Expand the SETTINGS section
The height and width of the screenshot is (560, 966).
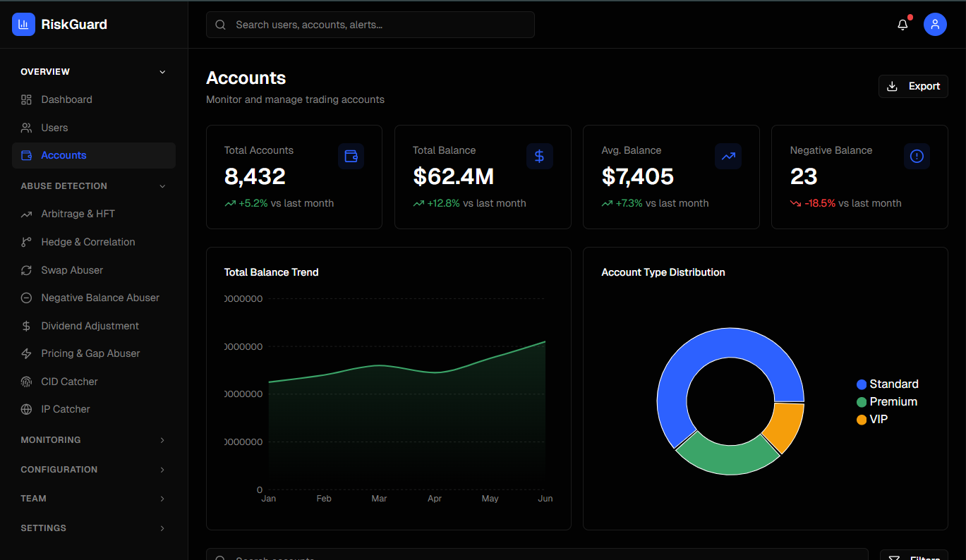[x=94, y=528]
